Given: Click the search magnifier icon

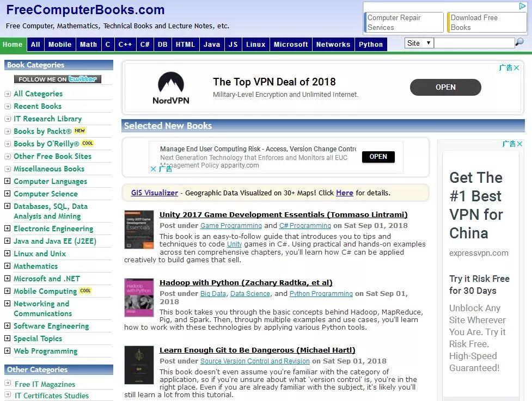Looking at the screenshot, I should (519, 42).
